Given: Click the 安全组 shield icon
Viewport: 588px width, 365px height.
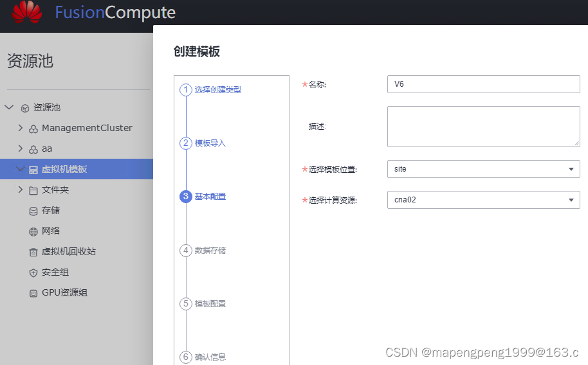Looking at the screenshot, I should click(33, 273).
